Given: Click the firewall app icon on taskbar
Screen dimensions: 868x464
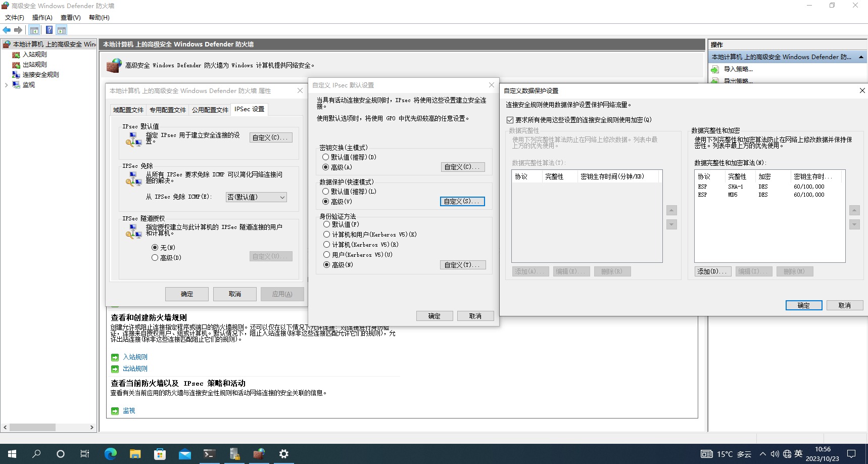Looking at the screenshot, I should pyautogui.click(x=259, y=454).
